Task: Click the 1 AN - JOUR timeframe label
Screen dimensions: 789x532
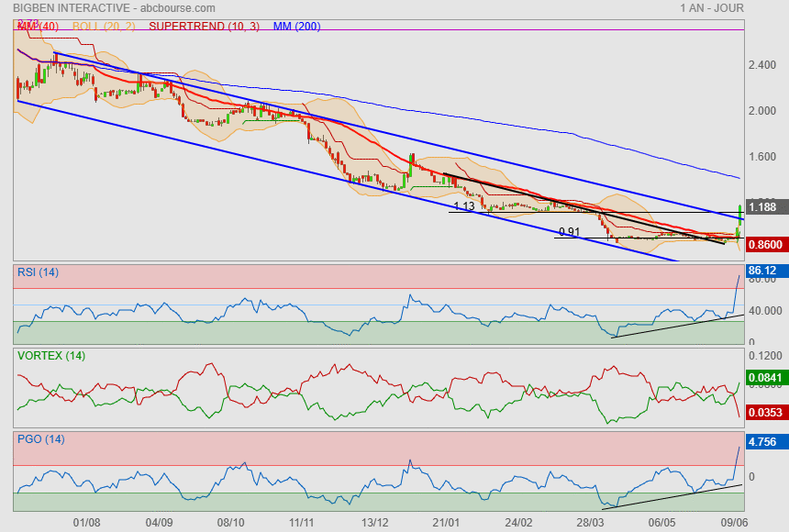Action: point(712,7)
